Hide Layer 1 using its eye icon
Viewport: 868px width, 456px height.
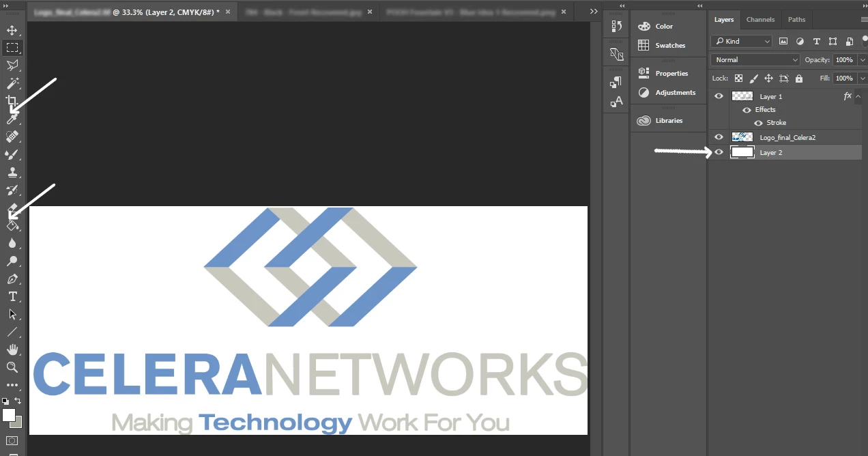pos(719,96)
